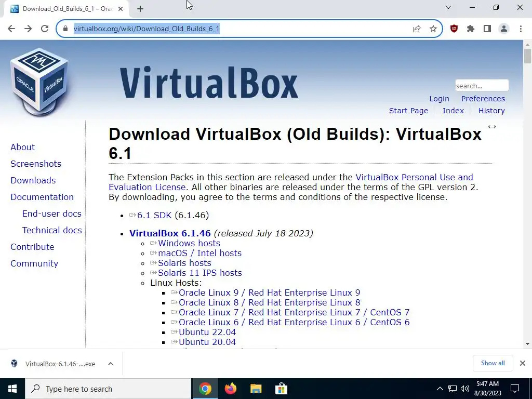Viewport: 532px width, 399px height.
Task: Download Ubuntu 22.04 package
Action: pyautogui.click(x=207, y=332)
